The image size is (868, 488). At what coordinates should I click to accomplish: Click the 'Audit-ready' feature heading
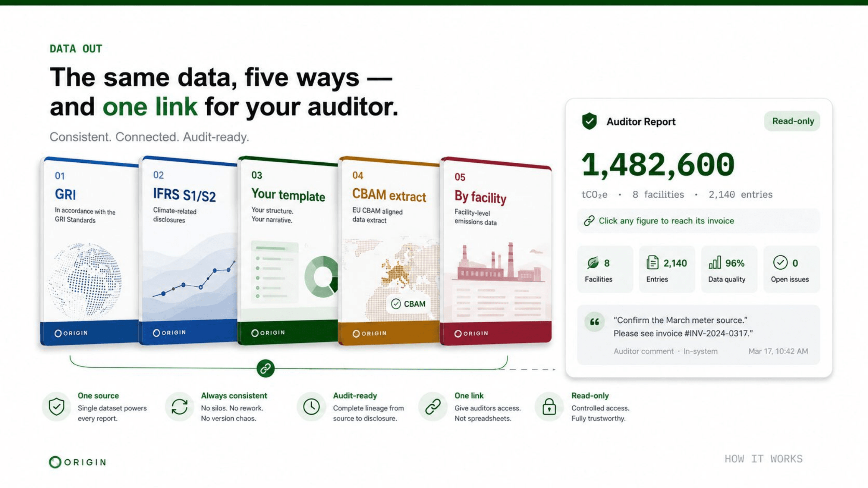point(355,396)
